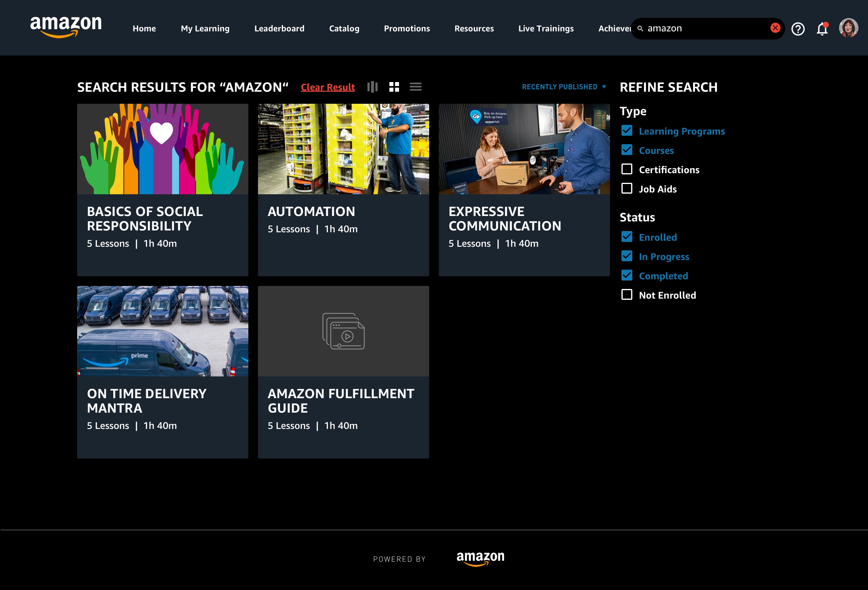Click the Amazon hub counter thumbnail
Viewport: 868px width, 590px height.
524,149
